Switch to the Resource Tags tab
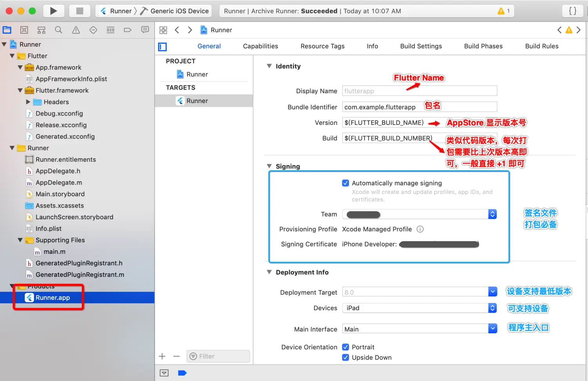 (x=322, y=46)
